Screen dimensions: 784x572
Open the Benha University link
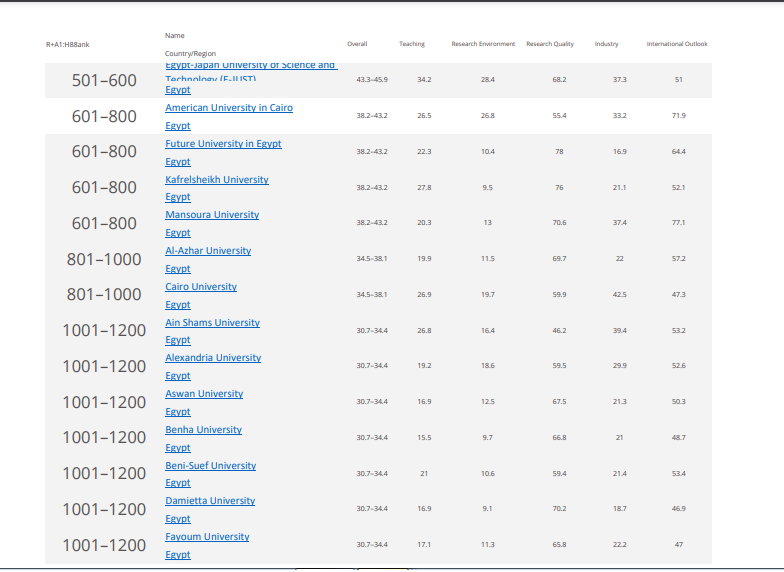[203, 430]
